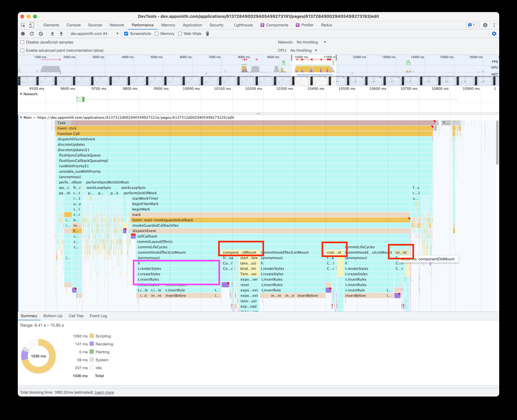Viewport: 517px width, 420px height.
Task: Select the flushSyncCallbackQueueImpl entry
Action: (x=245, y=161)
